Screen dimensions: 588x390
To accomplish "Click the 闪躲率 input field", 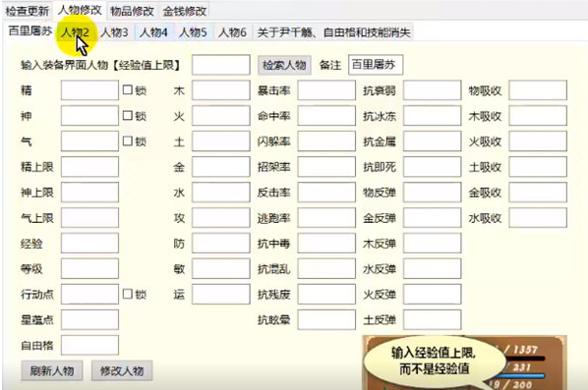I will click(326, 141).
